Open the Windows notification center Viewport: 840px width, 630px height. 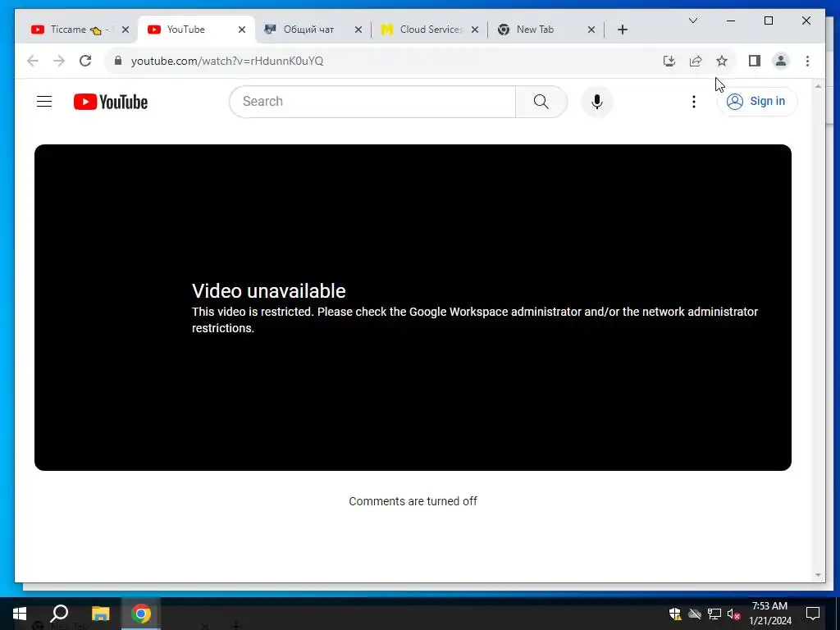pyautogui.click(x=813, y=614)
